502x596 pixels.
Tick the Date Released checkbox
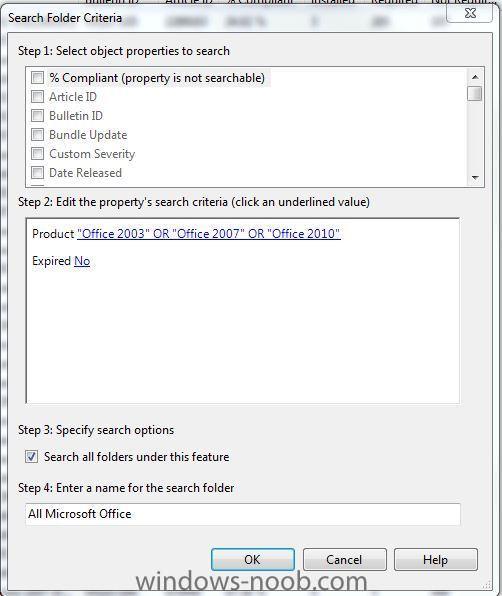37,173
